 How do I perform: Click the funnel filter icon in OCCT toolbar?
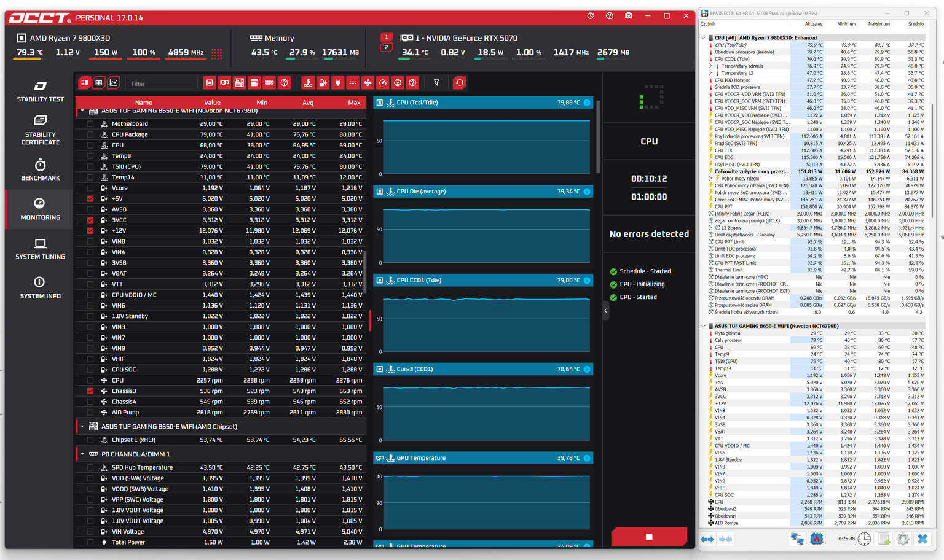436,83
